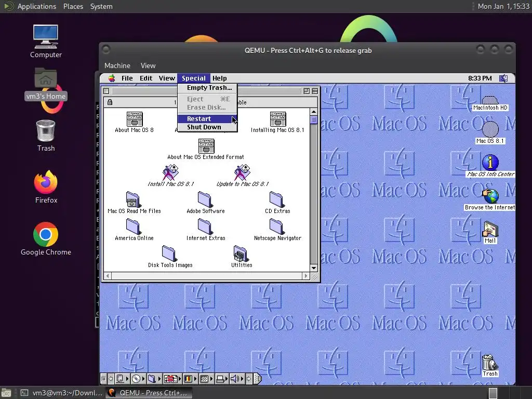Viewport: 532px width, 399px height.
Task: Open the Linux Applications menu
Action: [x=37, y=6]
